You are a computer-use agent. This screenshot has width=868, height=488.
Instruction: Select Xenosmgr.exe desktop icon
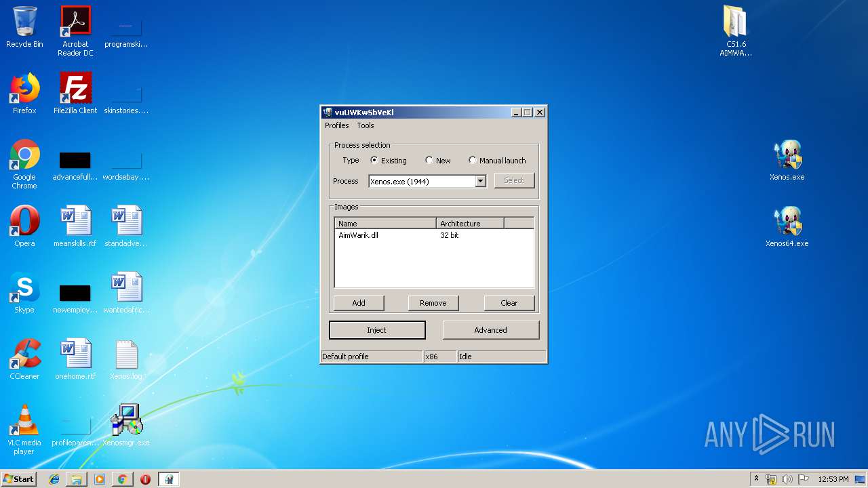(x=126, y=426)
